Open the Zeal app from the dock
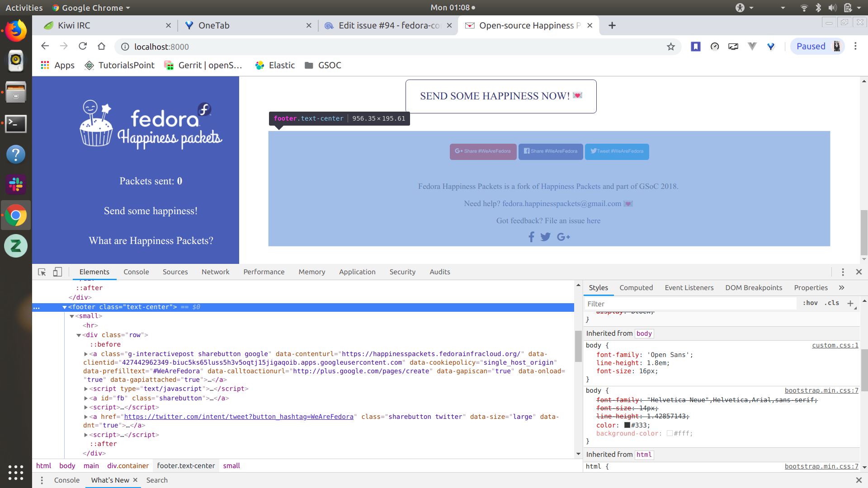 [x=16, y=246]
